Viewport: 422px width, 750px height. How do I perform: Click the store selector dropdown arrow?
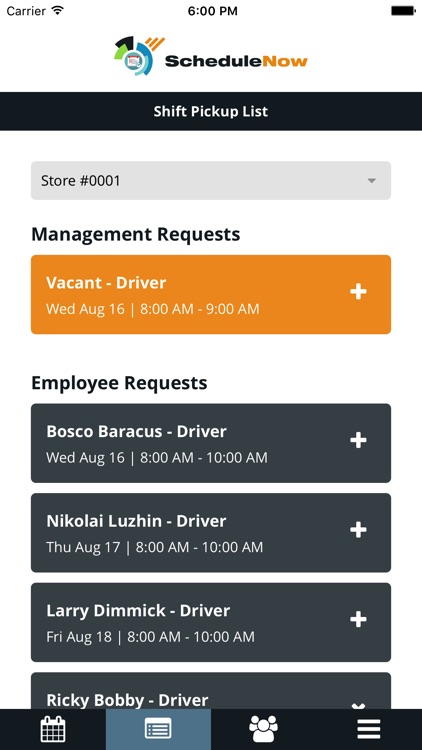pyautogui.click(x=371, y=181)
